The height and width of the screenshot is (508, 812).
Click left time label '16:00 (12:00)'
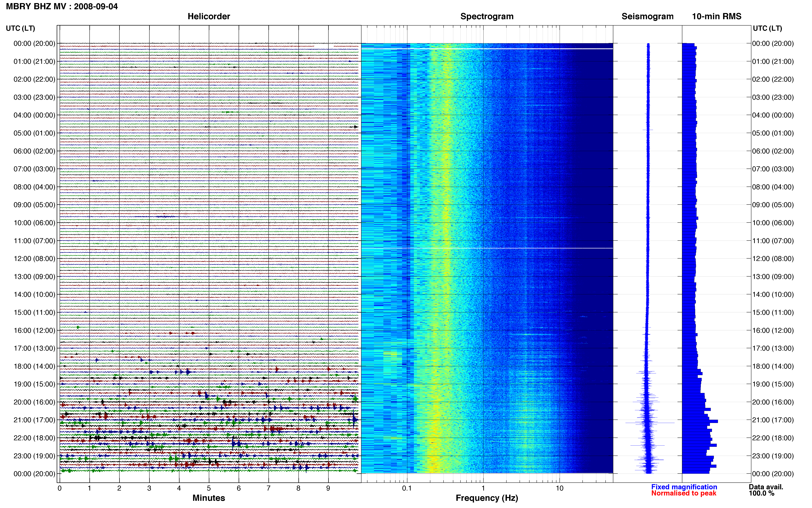tap(34, 330)
